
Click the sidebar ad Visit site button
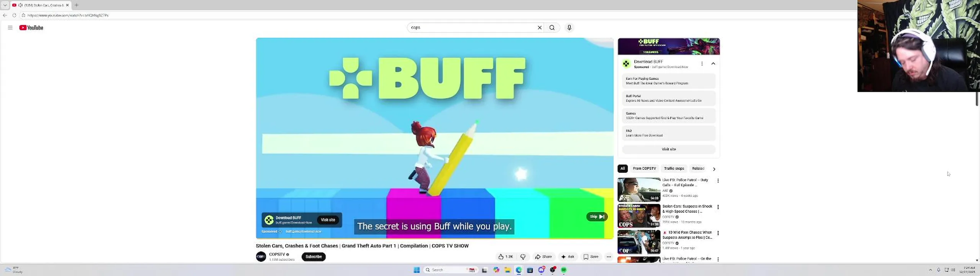669,149
